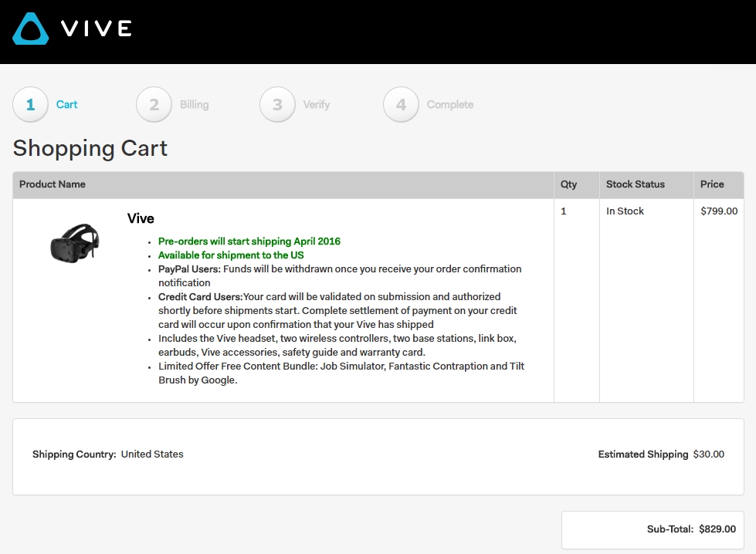Click the $30.00 shipping amount
Viewport: 756px width, 554px height.
pyautogui.click(x=709, y=454)
